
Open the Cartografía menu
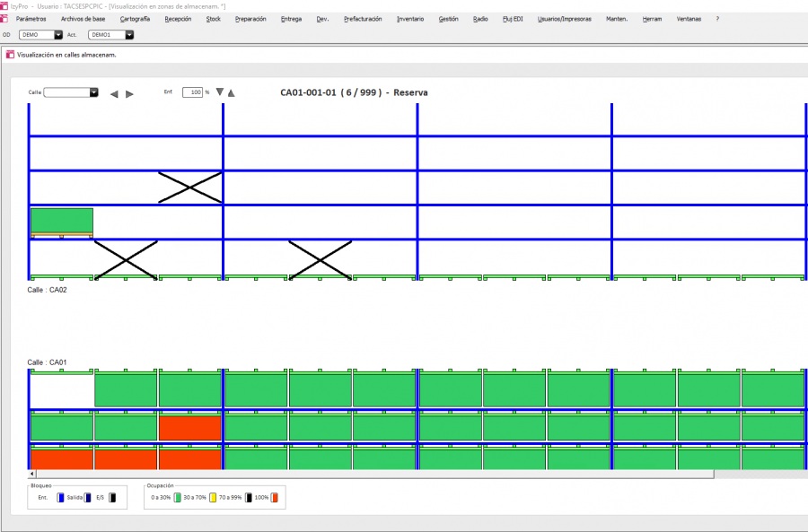(x=135, y=19)
